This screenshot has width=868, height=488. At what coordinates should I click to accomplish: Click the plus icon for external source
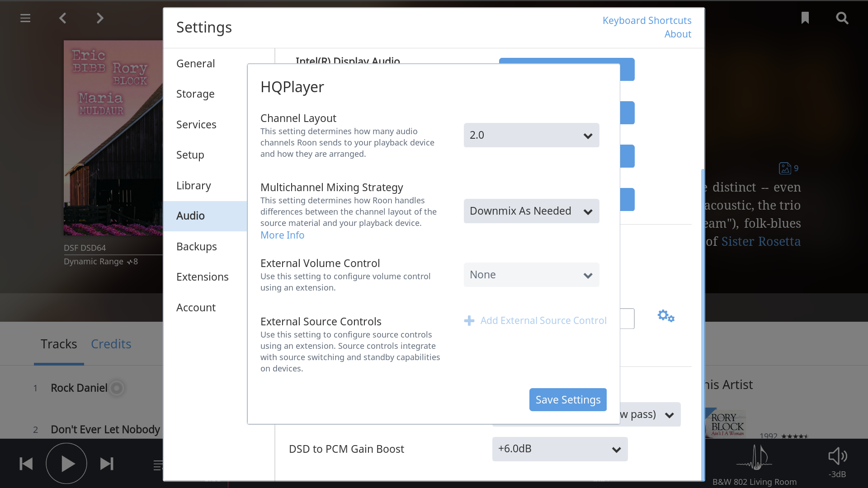[469, 321]
